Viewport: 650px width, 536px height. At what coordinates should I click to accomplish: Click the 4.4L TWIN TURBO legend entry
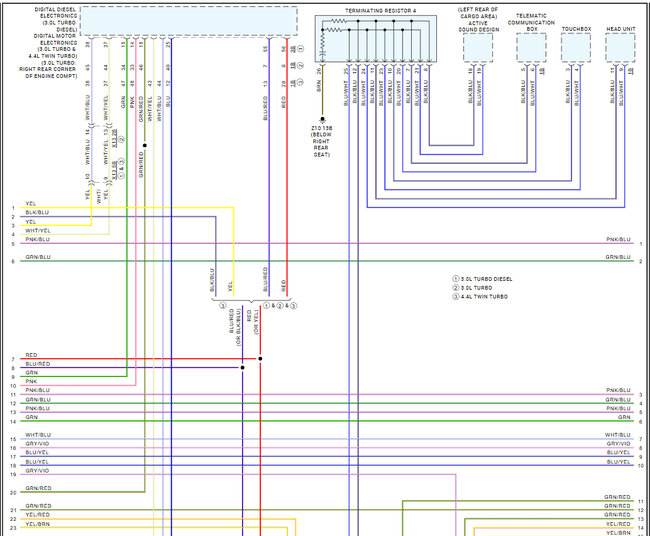click(x=480, y=297)
